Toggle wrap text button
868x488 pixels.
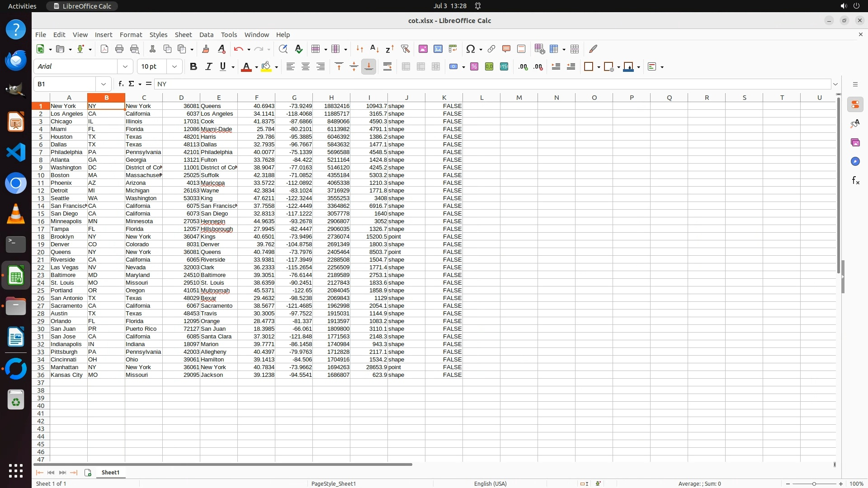click(387, 67)
